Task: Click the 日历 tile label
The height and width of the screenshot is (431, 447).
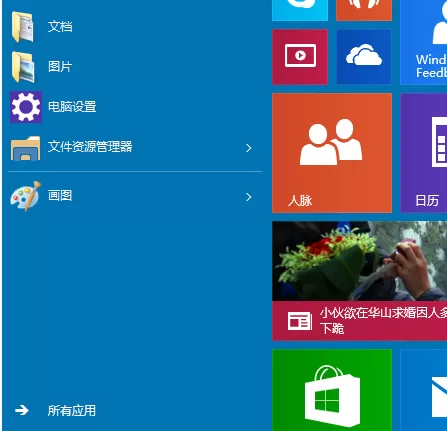Action: pyautogui.click(x=427, y=201)
